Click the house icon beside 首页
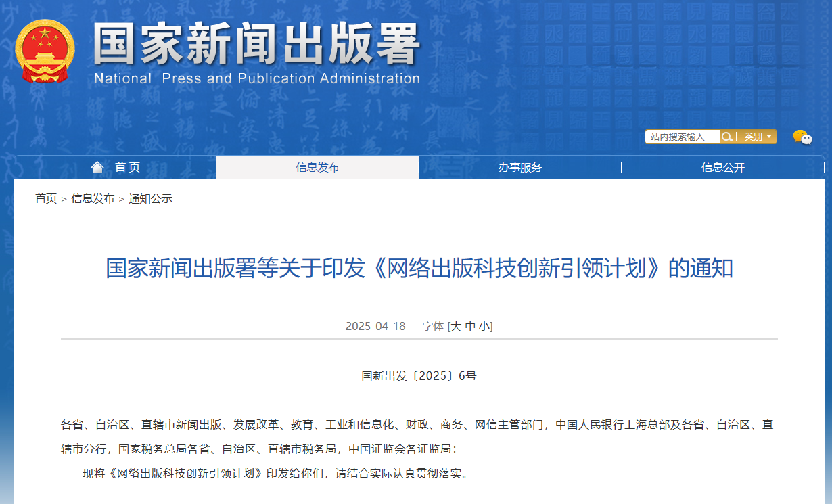Screen dimensions: 832x504 [97, 167]
